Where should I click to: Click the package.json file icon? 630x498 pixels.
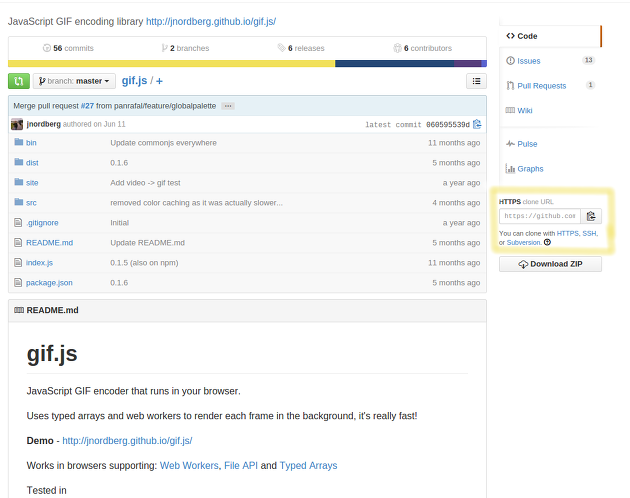click(18, 283)
